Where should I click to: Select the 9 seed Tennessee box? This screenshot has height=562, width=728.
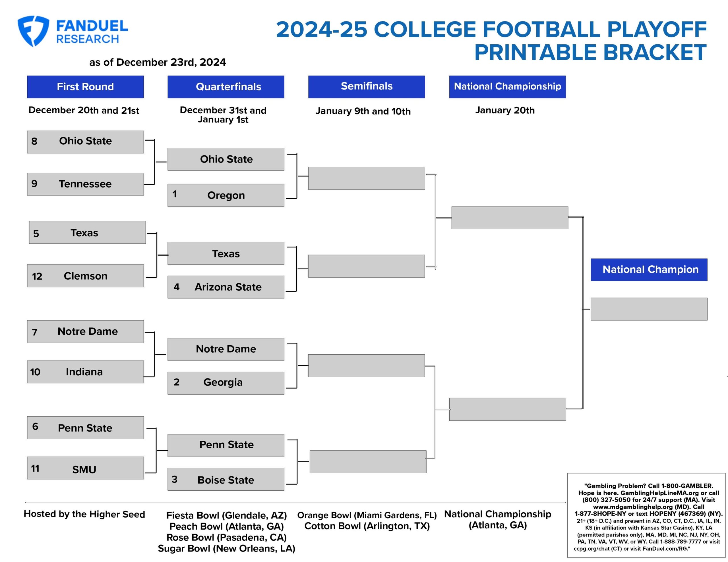pyautogui.click(x=85, y=184)
